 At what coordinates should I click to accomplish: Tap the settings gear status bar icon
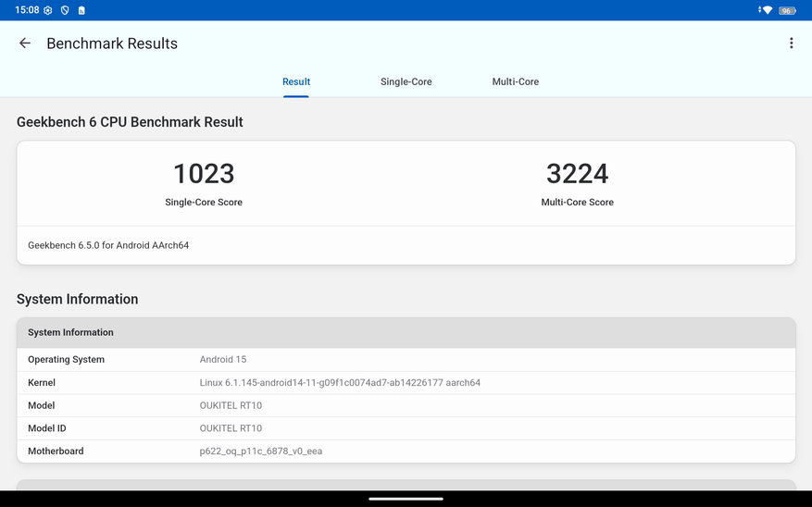pyautogui.click(x=48, y=10)
